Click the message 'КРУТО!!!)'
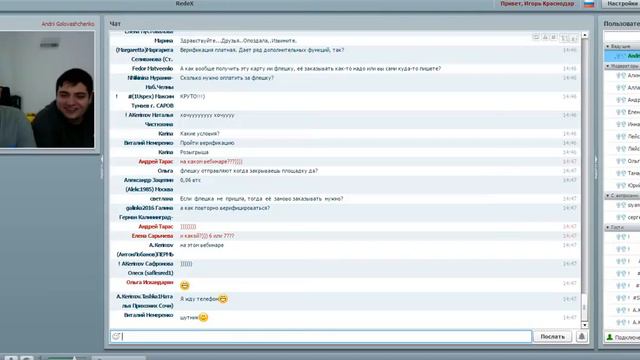Image resolution: width=640 pixels, height=360 pixels. (x=192, y=96)
